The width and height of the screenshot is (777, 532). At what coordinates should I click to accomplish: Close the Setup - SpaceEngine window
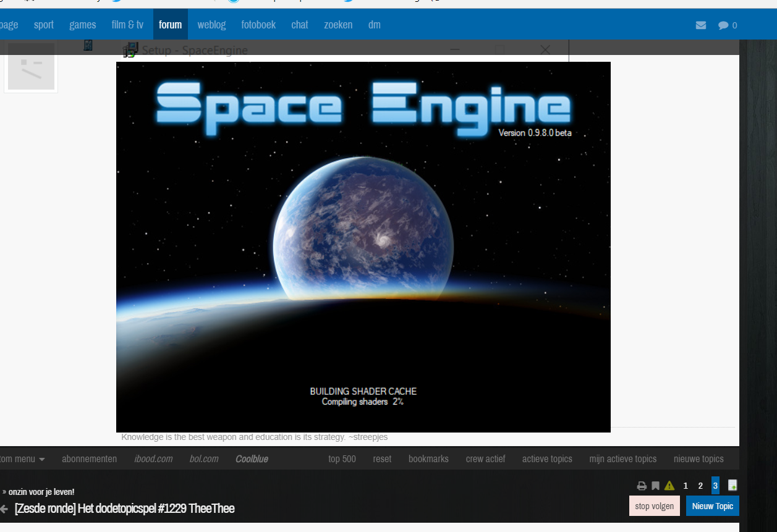pos(545,50)
